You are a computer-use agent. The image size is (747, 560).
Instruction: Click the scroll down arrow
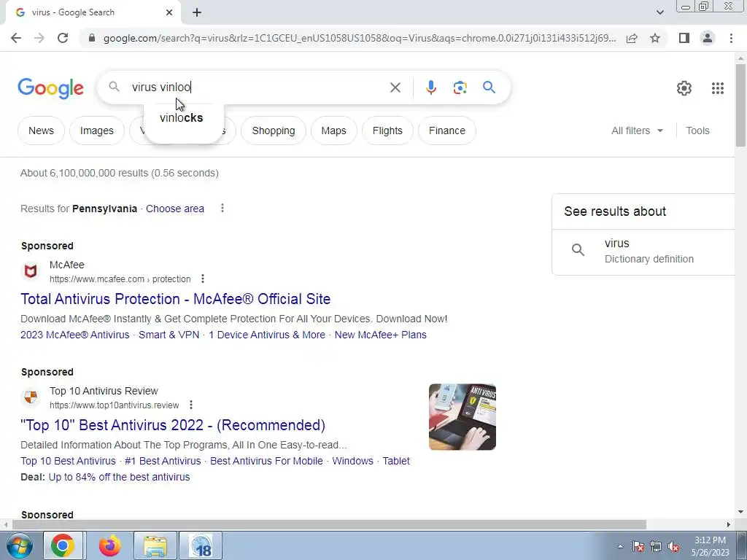pyautogui.click(x=740, y=512)
